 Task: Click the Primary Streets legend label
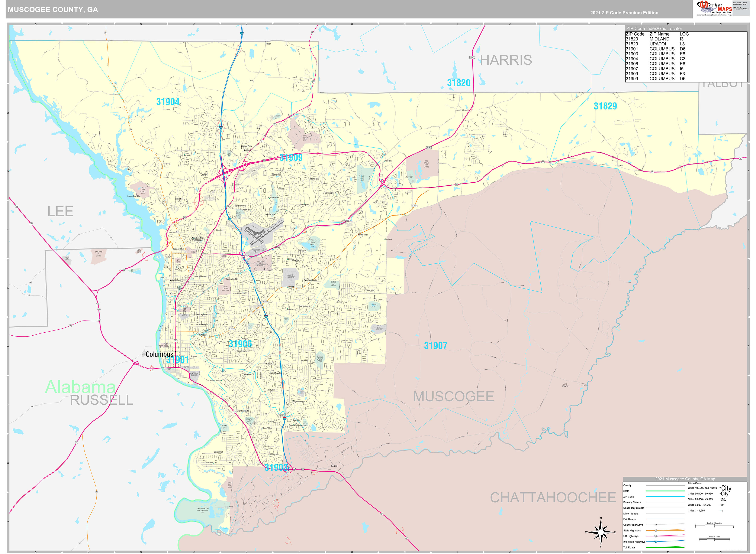tap(632, 502)
